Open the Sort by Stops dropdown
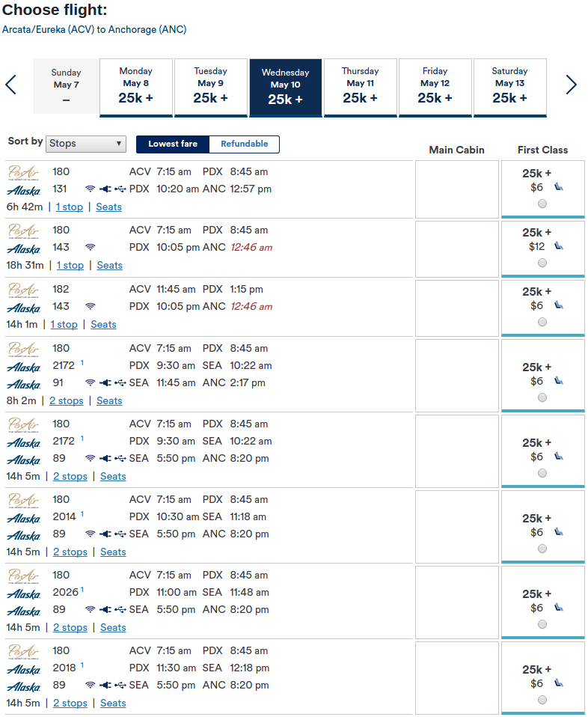This screenshot has width=588, height=717. point(86,144)
